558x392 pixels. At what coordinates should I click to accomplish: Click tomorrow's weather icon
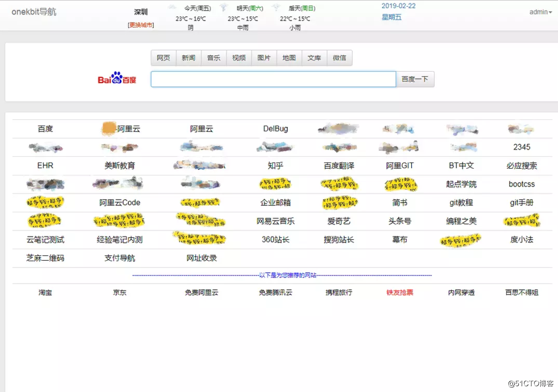(x=224, y=7)
